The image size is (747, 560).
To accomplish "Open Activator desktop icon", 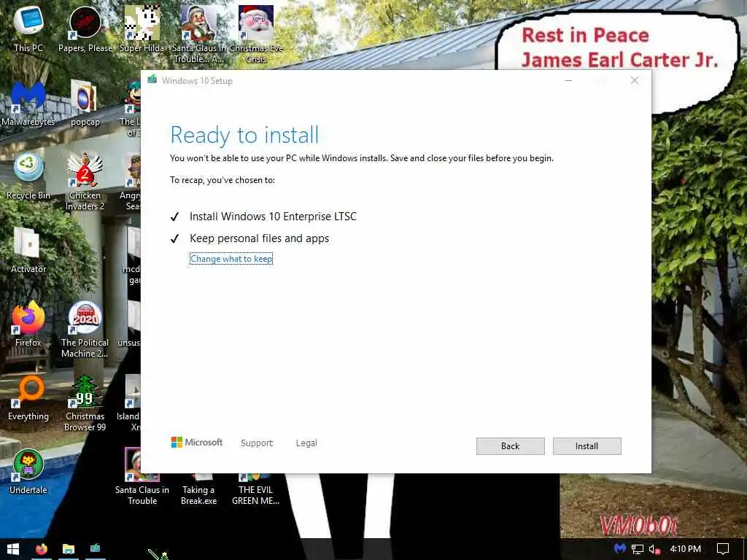I will coord(28,251).
